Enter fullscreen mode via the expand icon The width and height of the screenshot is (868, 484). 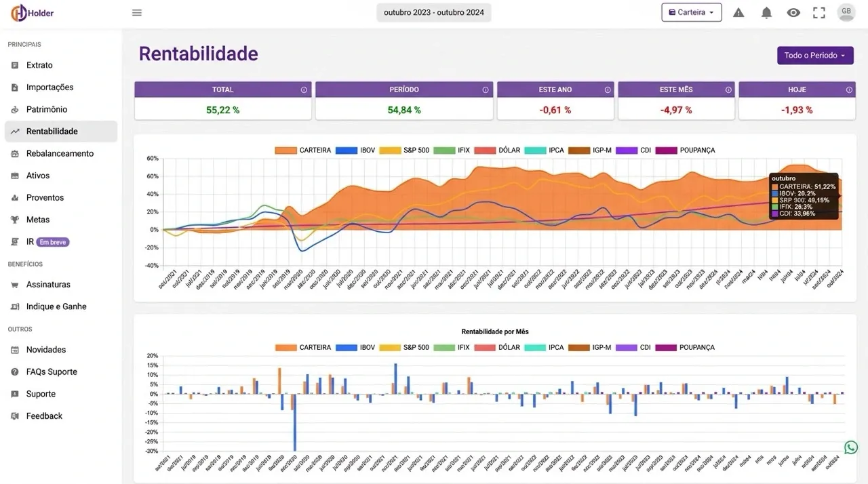(x=819, y=12)
